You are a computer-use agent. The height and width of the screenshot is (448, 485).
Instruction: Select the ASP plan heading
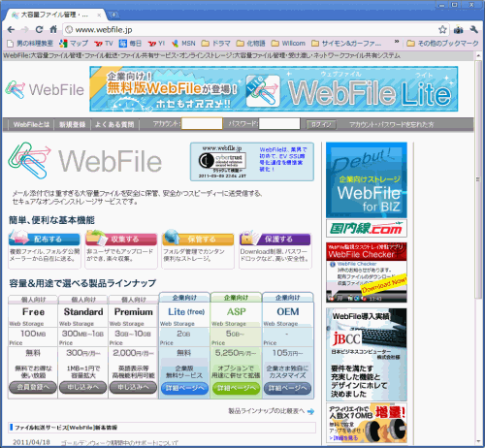click(x=237, y=312)
